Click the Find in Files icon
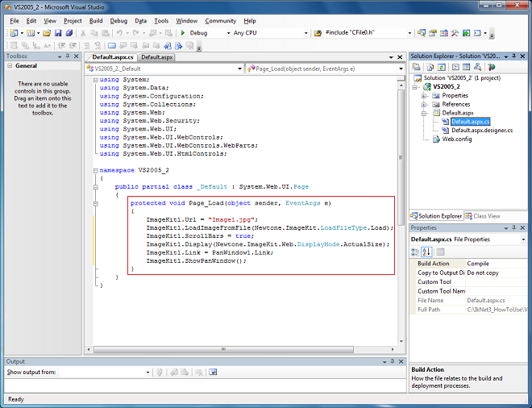Image resolution: width=532 pixels, height=408 pixels. pyautogui.click(x=318, y=33)
